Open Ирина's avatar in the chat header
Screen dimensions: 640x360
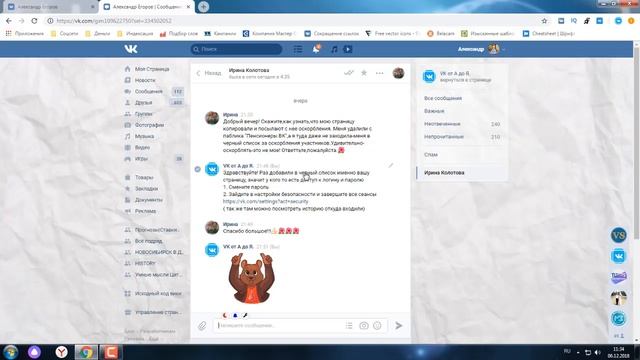398,73
